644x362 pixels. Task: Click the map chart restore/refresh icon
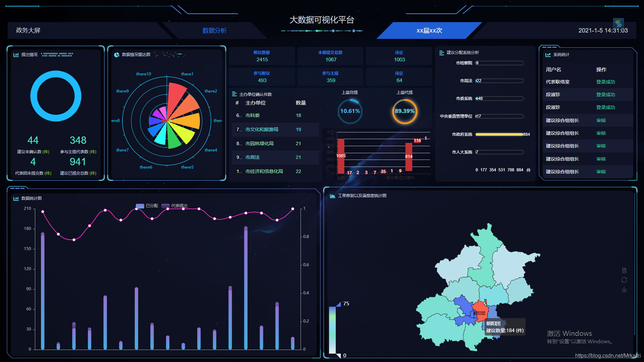tap(624, 280)
